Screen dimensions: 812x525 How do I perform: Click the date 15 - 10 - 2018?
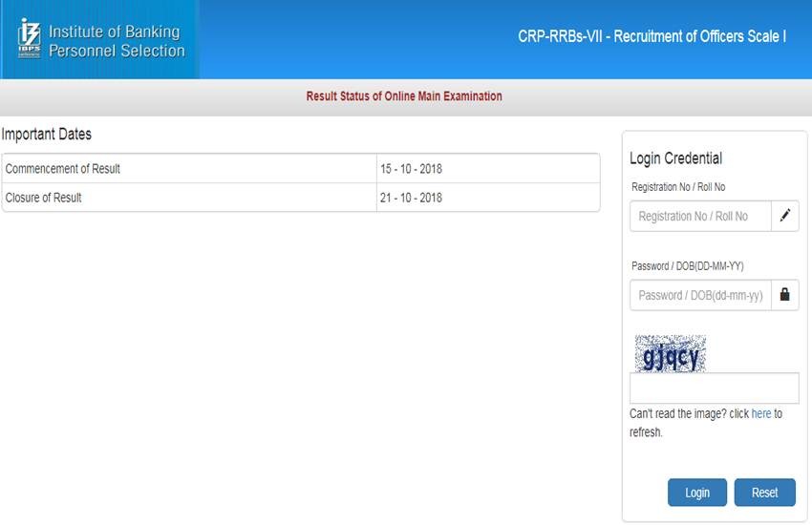click(411, 169)
